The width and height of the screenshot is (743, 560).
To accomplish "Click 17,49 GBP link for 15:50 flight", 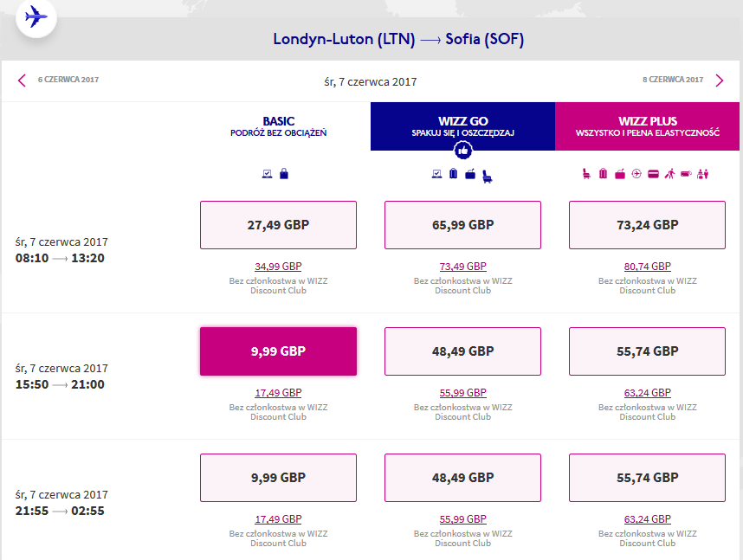I will tap(278, 393).
